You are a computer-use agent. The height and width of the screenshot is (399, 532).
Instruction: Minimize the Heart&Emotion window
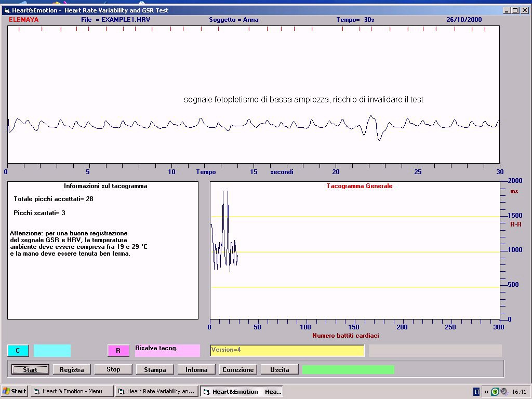506,10
